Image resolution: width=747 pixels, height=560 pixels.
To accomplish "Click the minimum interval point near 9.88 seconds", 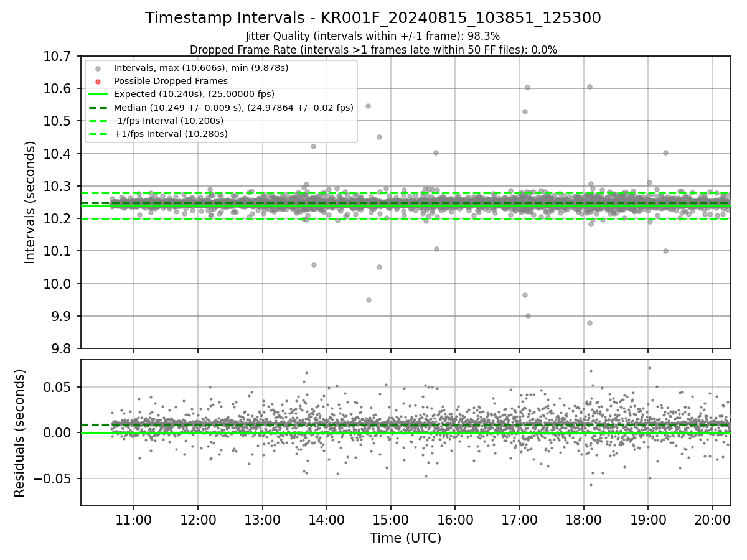I will [590, 323].
